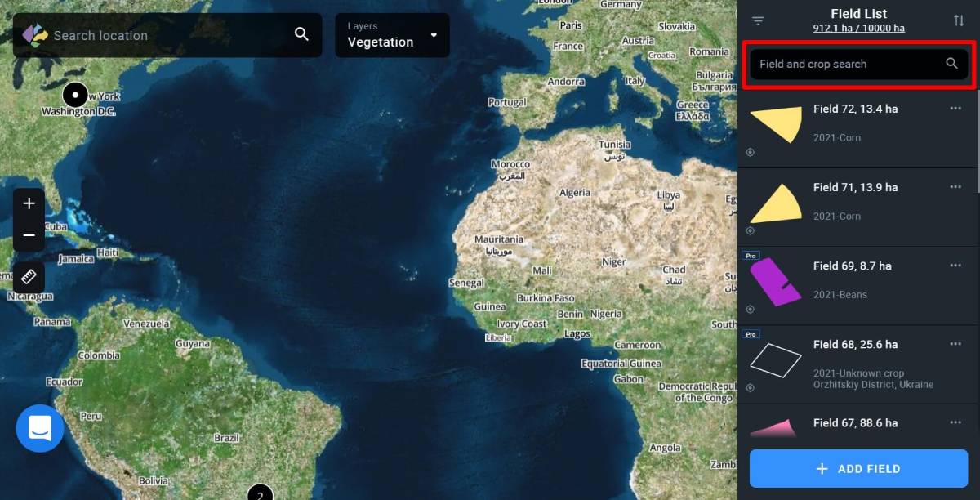980x500 pixels.
Task: Open the Layers Vegetation dropdown
Action: 392,35
